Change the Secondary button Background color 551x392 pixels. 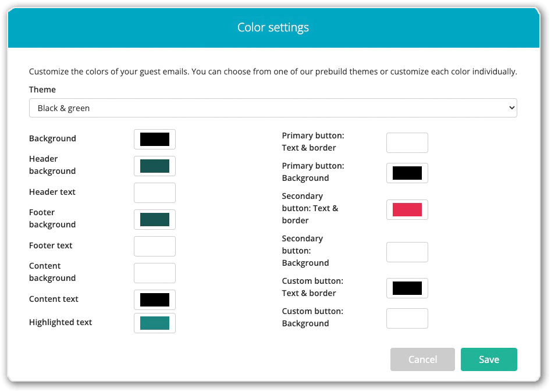(407, 252)
